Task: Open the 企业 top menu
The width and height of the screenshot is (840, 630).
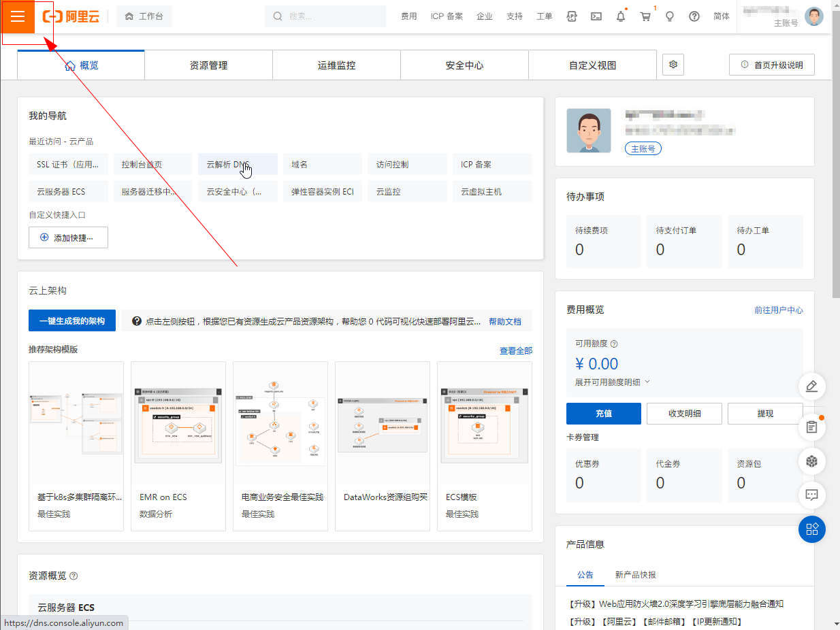Action: (485, 16)
